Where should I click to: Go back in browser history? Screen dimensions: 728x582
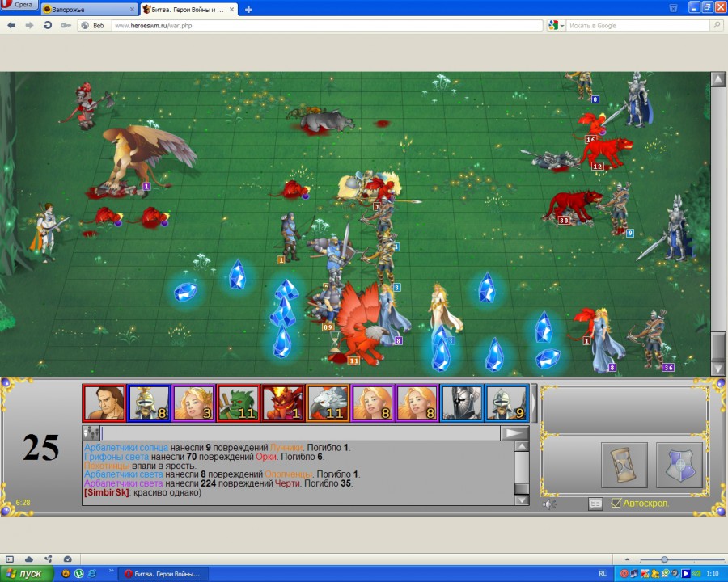[11, 26]
